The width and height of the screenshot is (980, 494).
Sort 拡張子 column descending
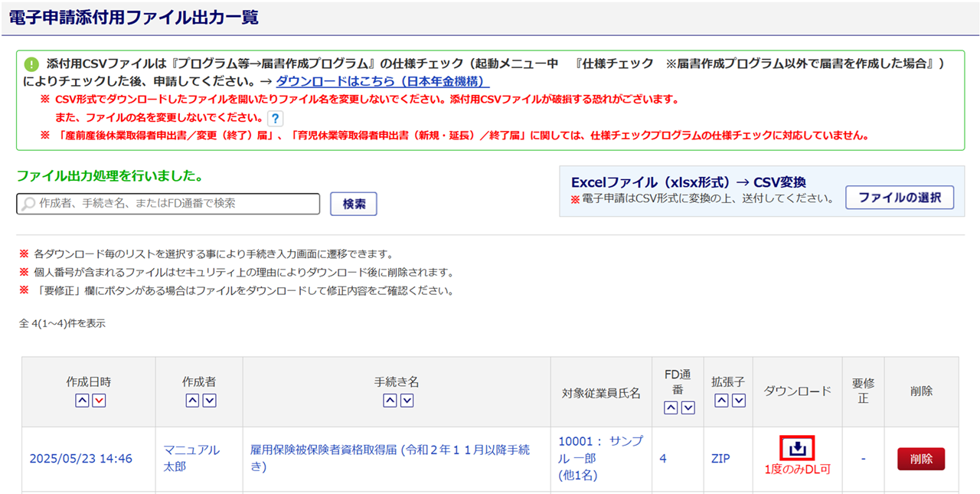pyautogui.click(x=738, y=401)
